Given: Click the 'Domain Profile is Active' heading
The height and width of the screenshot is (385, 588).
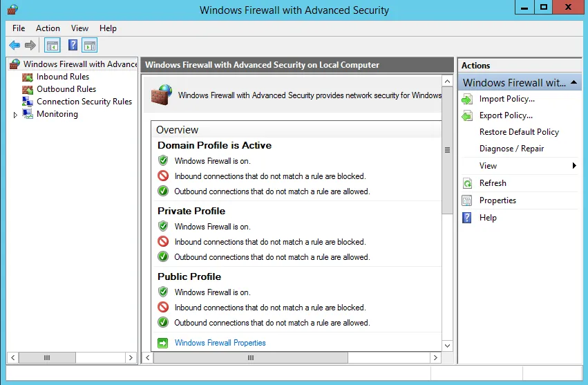Looking at the screenshot, I should click(214, 145).
